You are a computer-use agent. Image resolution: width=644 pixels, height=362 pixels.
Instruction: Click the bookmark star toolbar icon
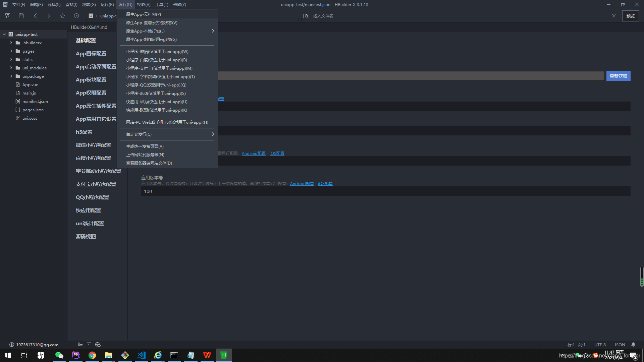[x=63, y=16]
